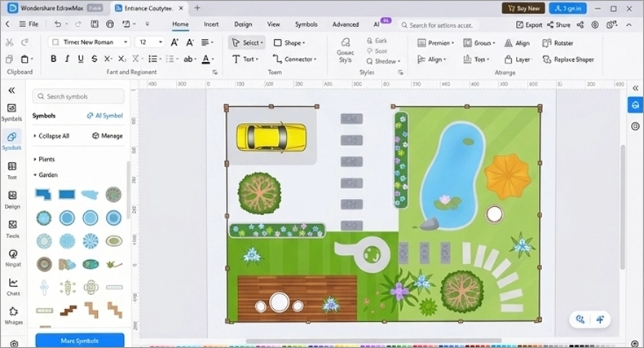
Task: Click the More Symbols button
Action: tap(80, 340)
